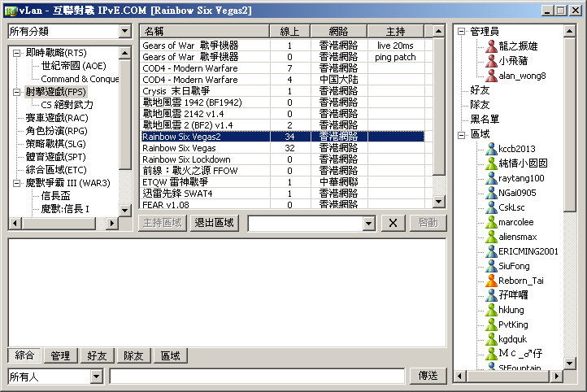The image size is (587, 392).
Task: Click the category tree scroll right arrow
Action: tap(111, 224)
